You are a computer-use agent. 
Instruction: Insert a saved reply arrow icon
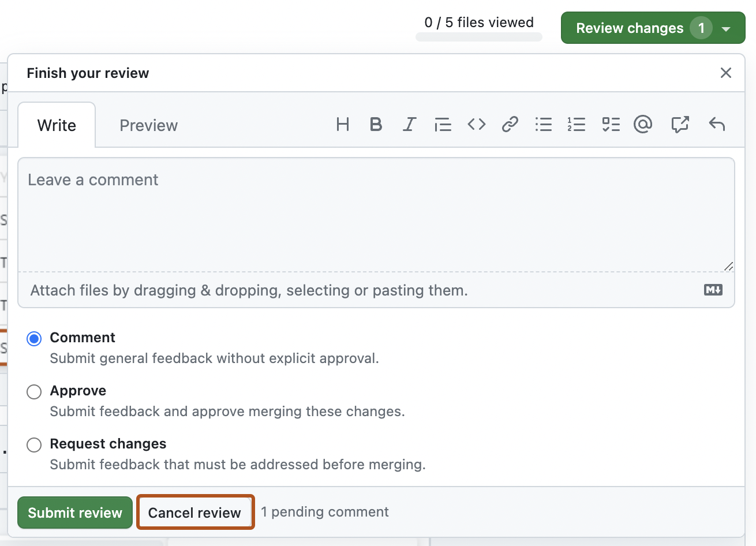point(717,124)
